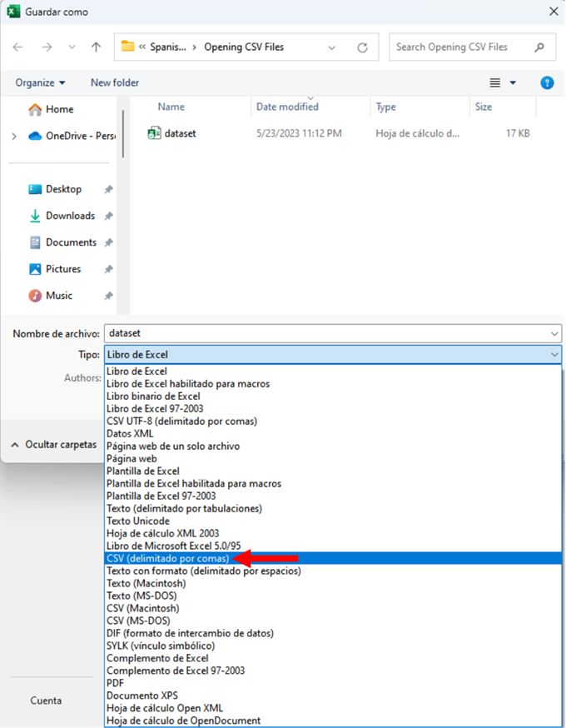
Task: Click the Help question mark icon
Action: point(547,82)
